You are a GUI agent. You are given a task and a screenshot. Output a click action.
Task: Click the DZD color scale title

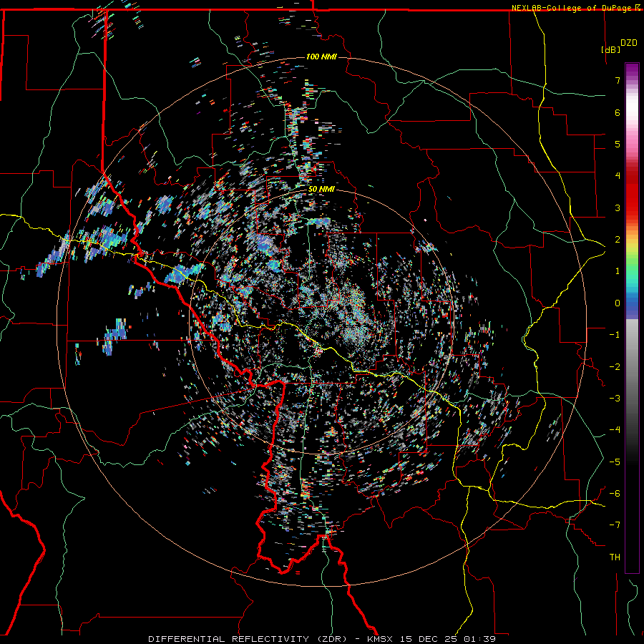coord(629,43)
